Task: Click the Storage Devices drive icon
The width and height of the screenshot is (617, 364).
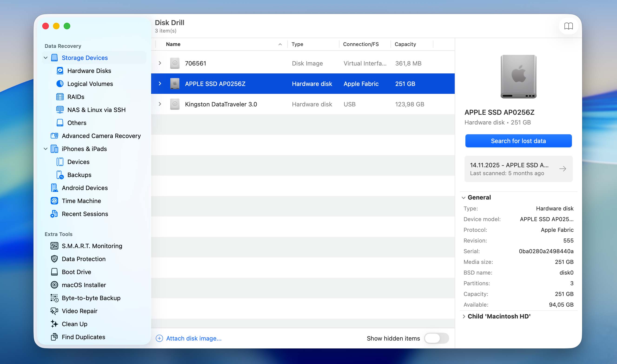Action: 54,58
